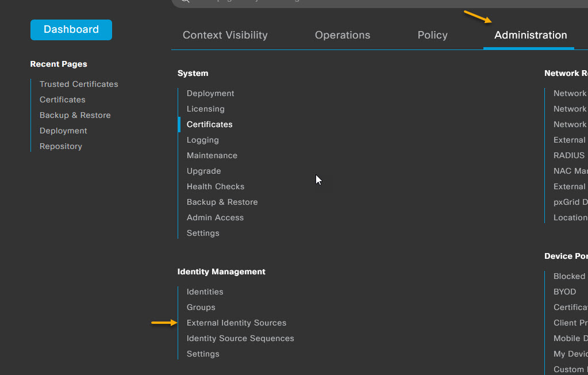Click the System section heading
The height and width of the screenshot is (375, 588).
193,73
